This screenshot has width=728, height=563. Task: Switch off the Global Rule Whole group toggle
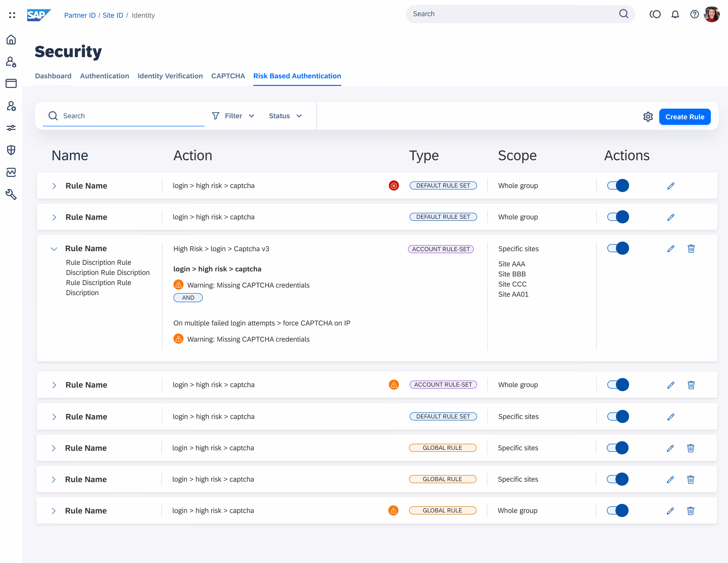[x=617, y=510]
